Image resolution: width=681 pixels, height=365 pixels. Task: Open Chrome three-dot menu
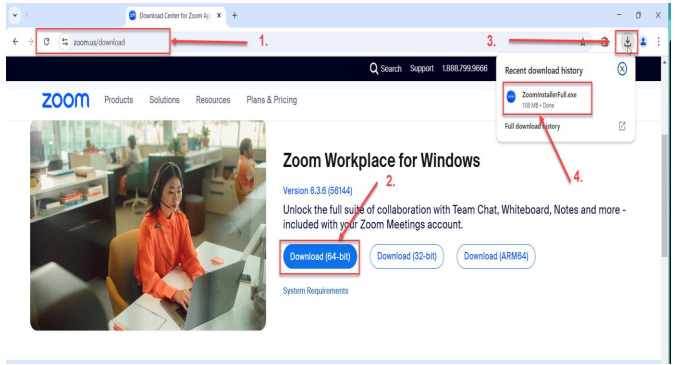pyautogui.click(x=658, y=42)
